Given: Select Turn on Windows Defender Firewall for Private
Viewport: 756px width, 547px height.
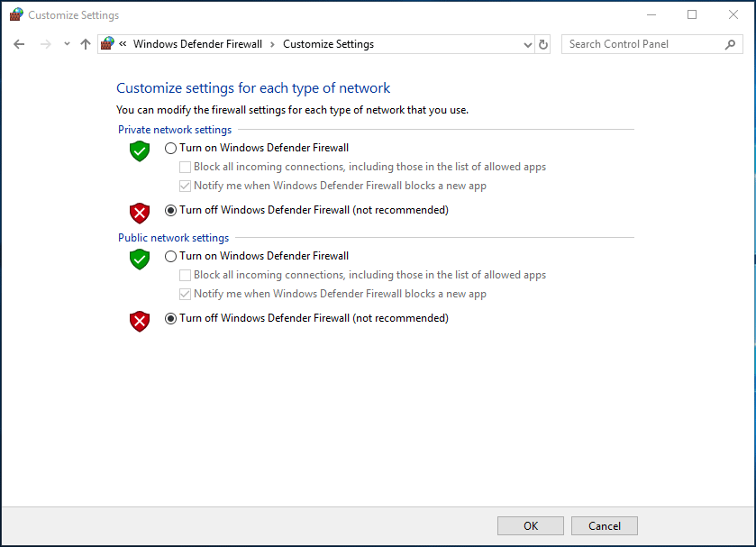Looking at the screenshot, I should [170, 147].
